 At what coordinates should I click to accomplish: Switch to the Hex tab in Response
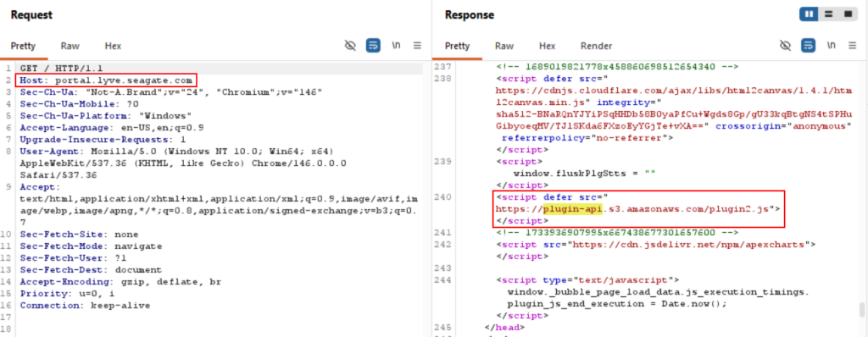click(x=548, y=46)
